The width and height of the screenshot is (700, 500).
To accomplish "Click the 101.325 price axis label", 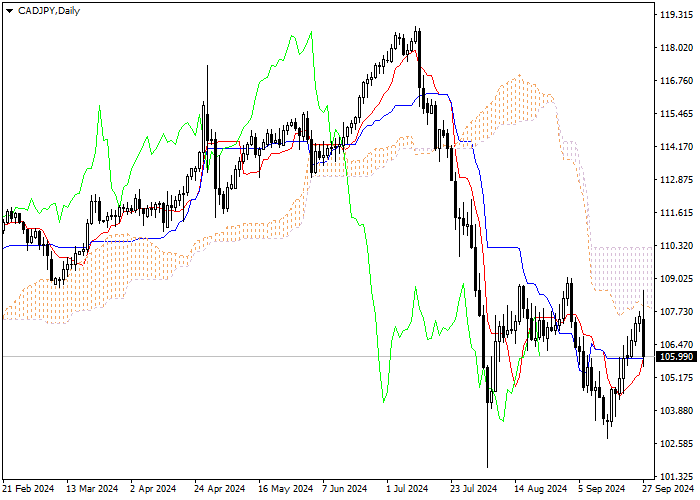I will pyautogui.click(x=676, y=477).
